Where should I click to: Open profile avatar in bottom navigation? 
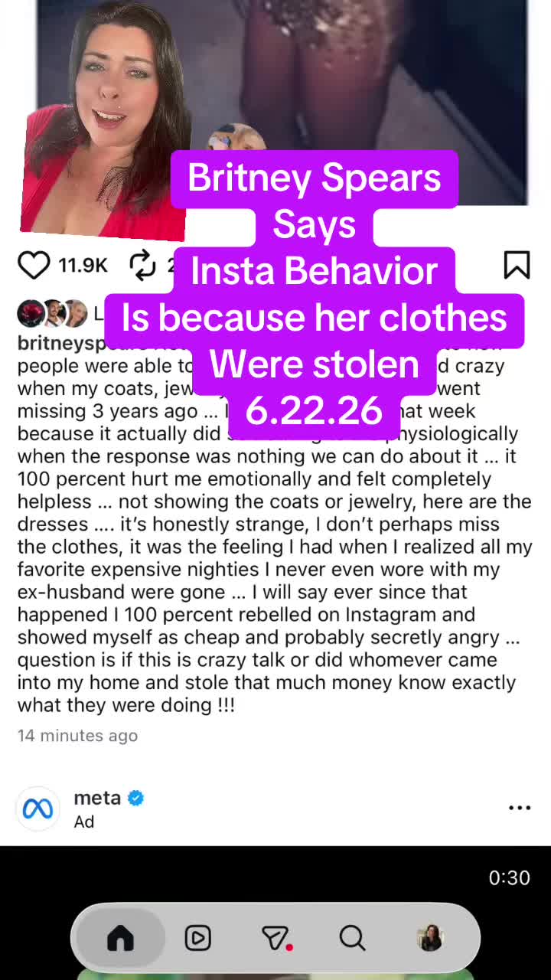pos(430,938)
